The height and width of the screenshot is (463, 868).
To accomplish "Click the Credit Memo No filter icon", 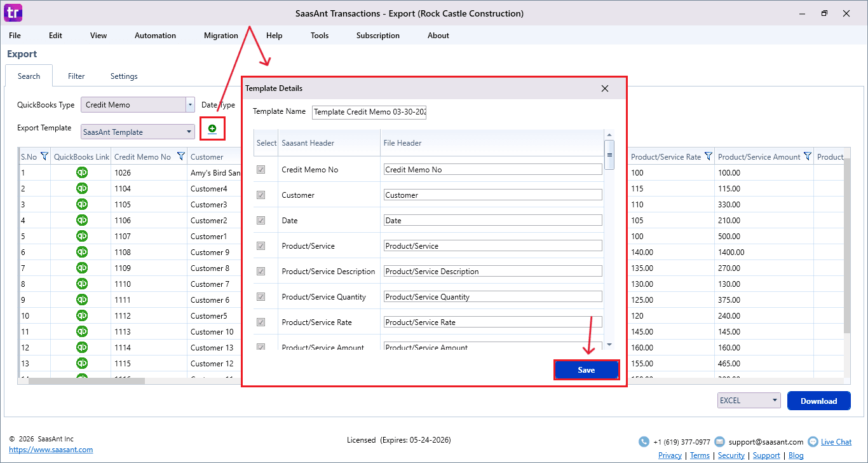I will (180, 156).
